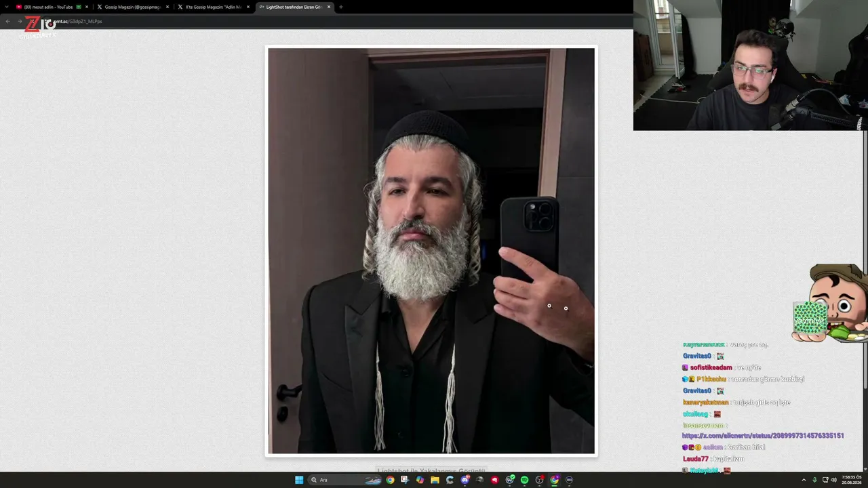Image resolution: width=868 pixels, height=488 pixels.
Task: Open the volume tray icon
Action: (x=833, y=480)
